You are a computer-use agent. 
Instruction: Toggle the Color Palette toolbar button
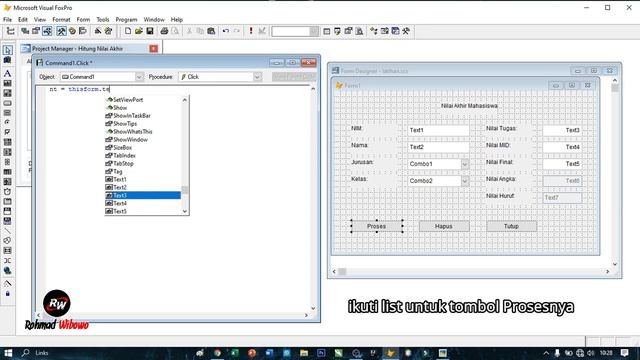coord(72,31)
